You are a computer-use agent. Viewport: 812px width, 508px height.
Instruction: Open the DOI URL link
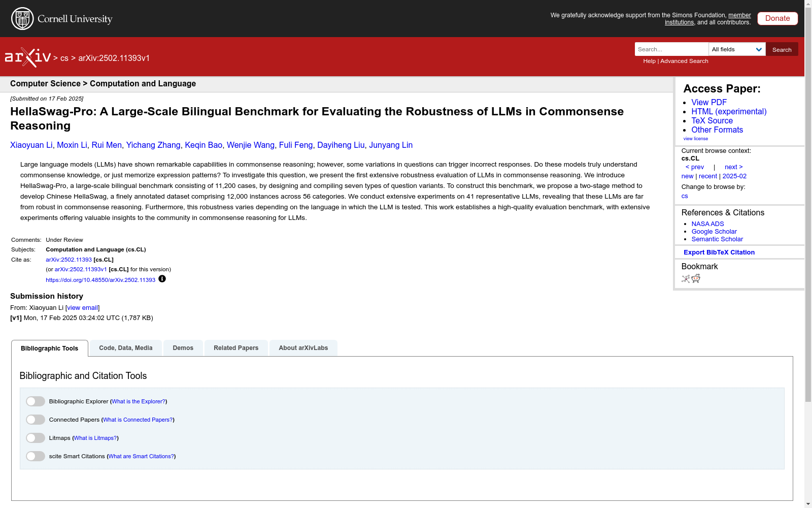click(x=100, y=280)
